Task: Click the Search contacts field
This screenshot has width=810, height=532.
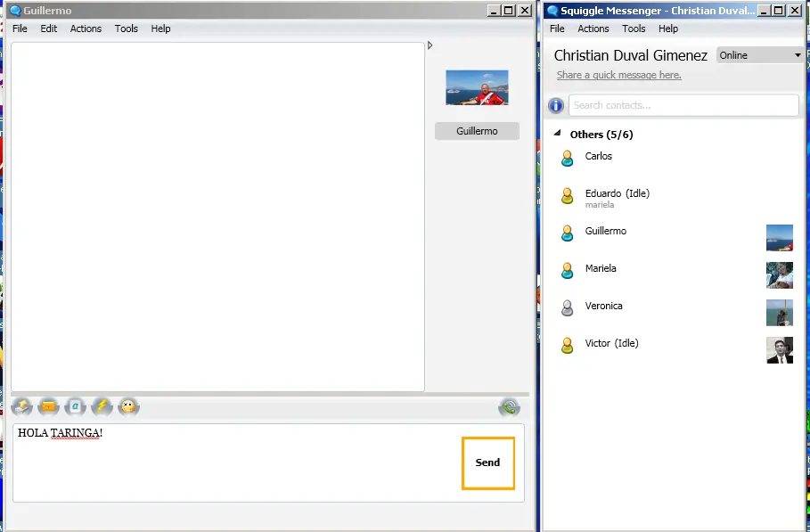Action: [x=683, y=105]
